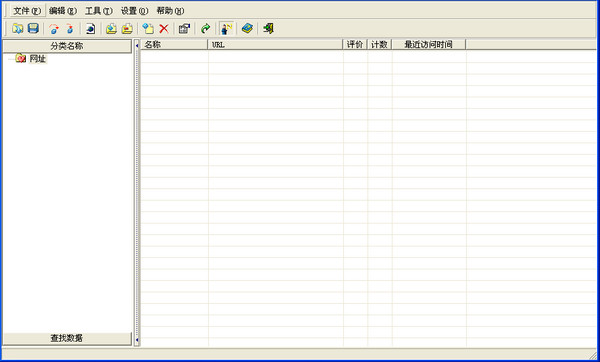Open the 设置 menu

(x=134, y=11)
